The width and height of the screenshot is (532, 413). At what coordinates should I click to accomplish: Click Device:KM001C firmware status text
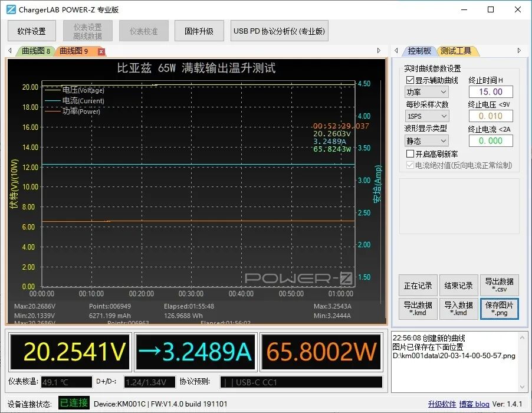[160, 404]
